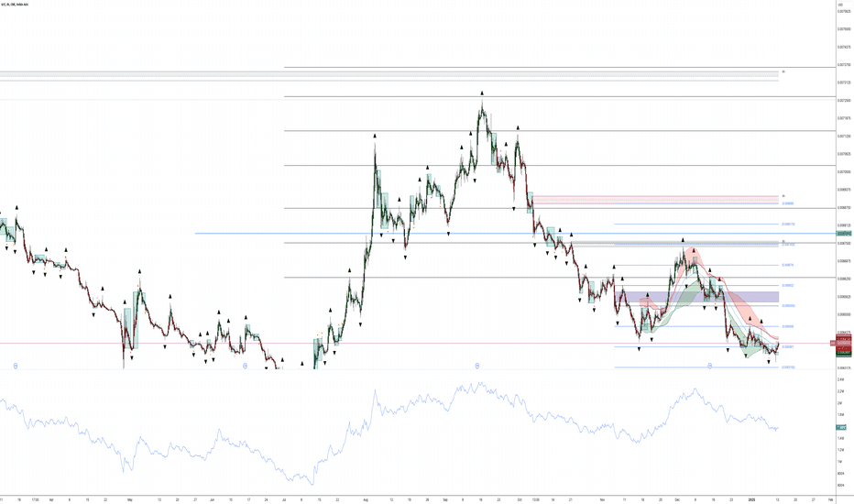Click the '2M' volume scale label
Image resolution: width=854 pixels, height=504 pixels.
pyautogui.click(x=840, y=402)
